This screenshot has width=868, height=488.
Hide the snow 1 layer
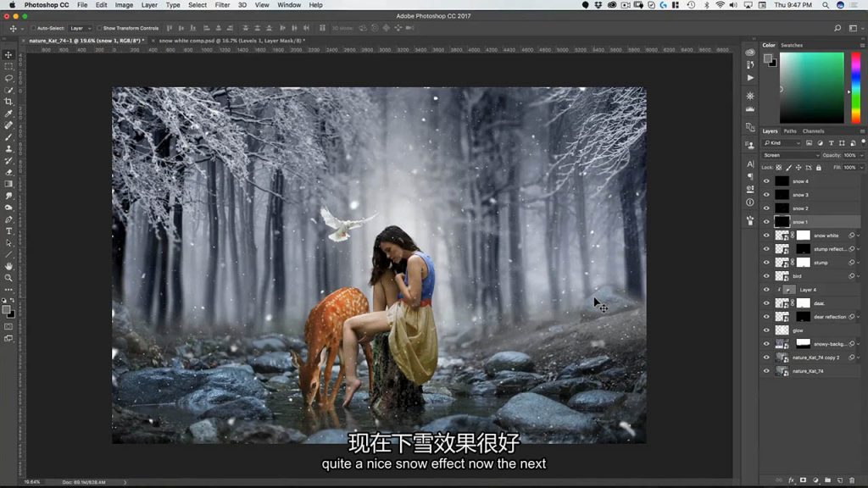tap(766, 222)
